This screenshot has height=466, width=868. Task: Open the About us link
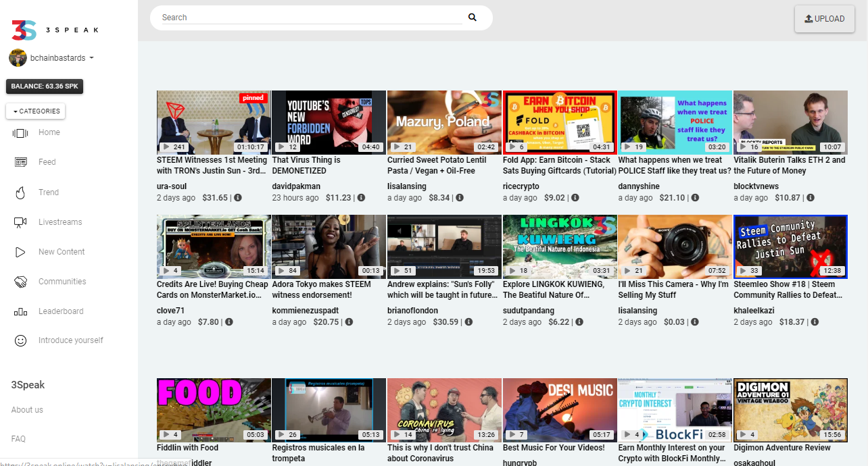click(27, 410)
